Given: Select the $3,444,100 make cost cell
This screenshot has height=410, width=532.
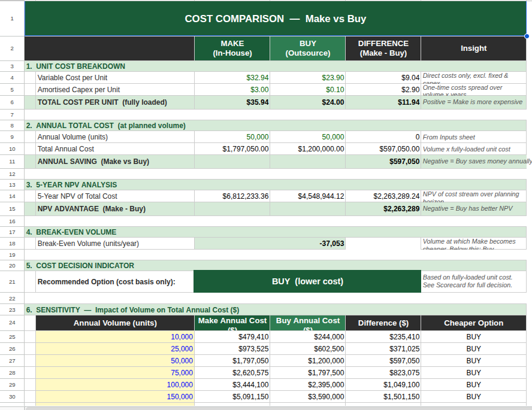Looking at the screenshot, I should pyautogui.click(x=232, y=385).
